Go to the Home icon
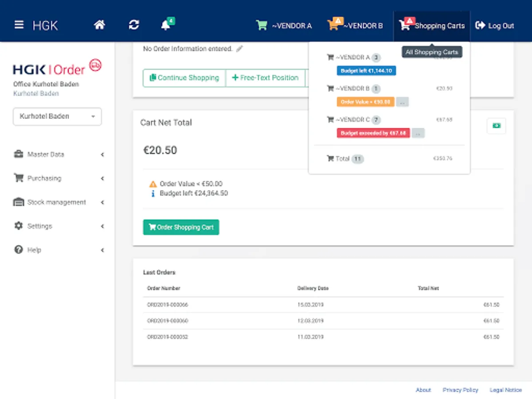Screen dimensions: 532x399 pyautogui.click(x=100, y=25)
